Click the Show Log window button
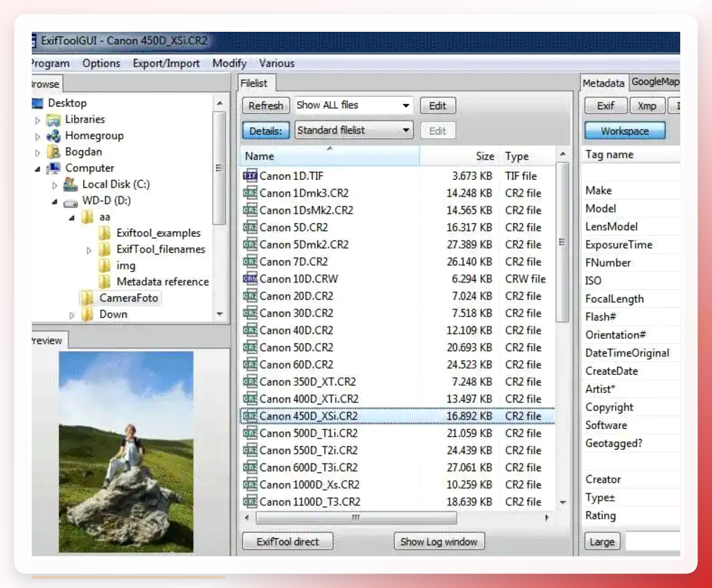This screenshot has height=588, width=712. pos(438,542)
